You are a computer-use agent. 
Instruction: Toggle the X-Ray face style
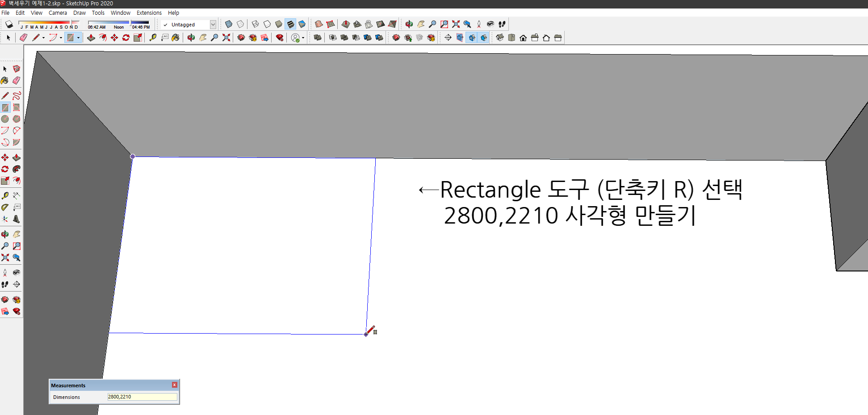[228, 24]
